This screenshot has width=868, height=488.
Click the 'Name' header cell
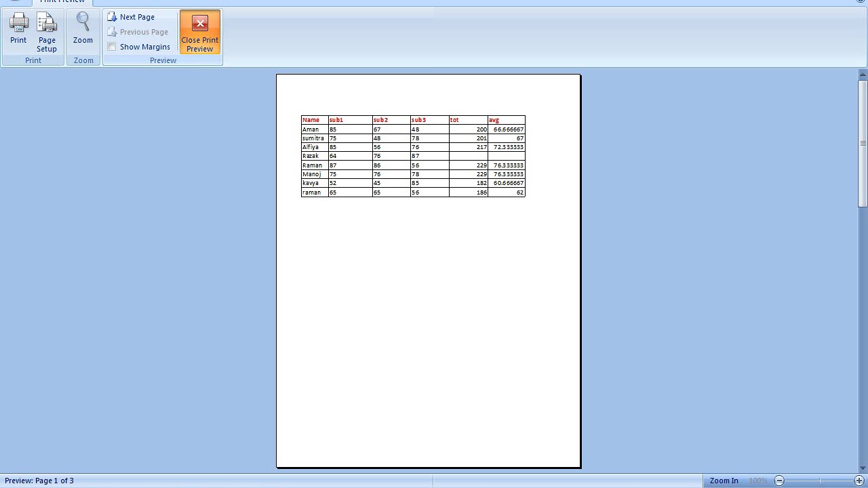click(x=315, y=120)
